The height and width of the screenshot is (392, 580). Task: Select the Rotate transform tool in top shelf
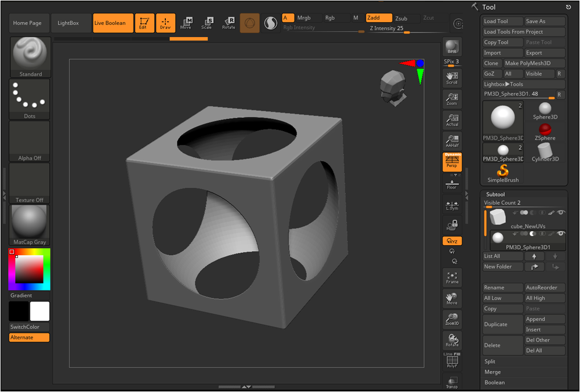point(229,23)
